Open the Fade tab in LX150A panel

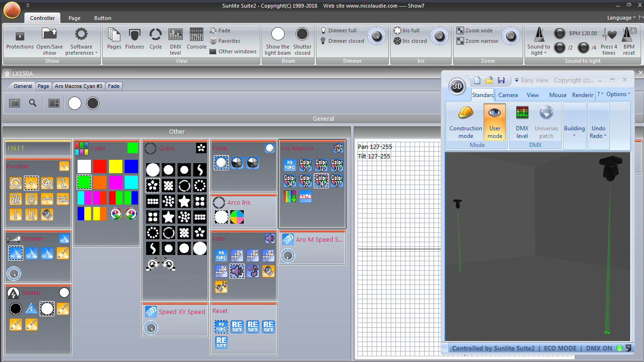coord(114,86)
